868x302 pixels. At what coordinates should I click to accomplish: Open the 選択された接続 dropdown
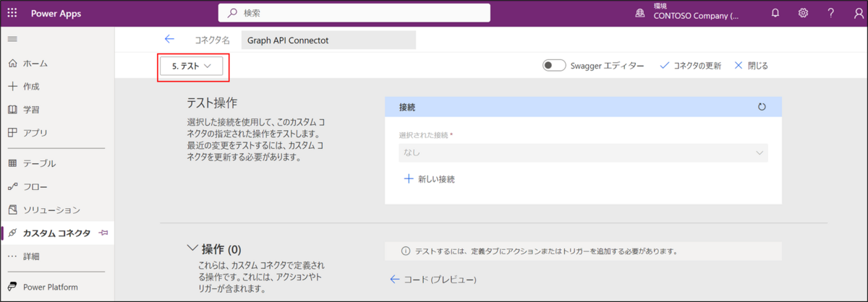click(583, 152)
